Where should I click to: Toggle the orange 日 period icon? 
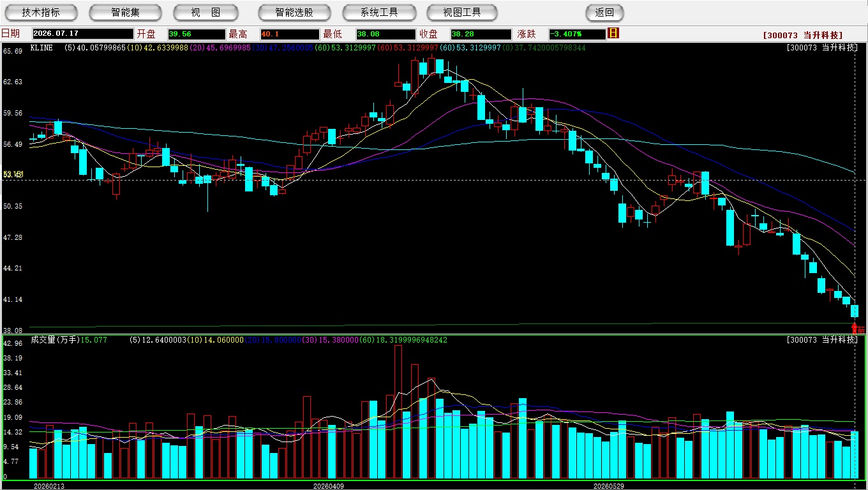(x=613, y=33)
